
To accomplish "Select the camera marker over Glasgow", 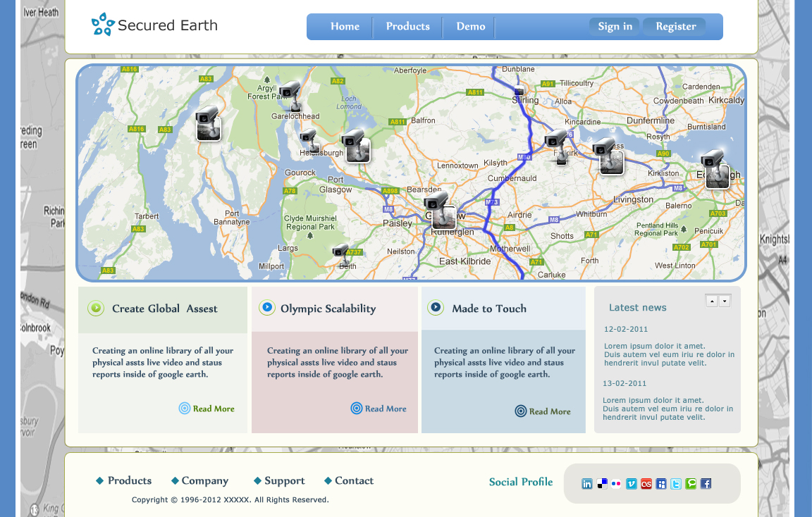I will click(x=441, y=211).
